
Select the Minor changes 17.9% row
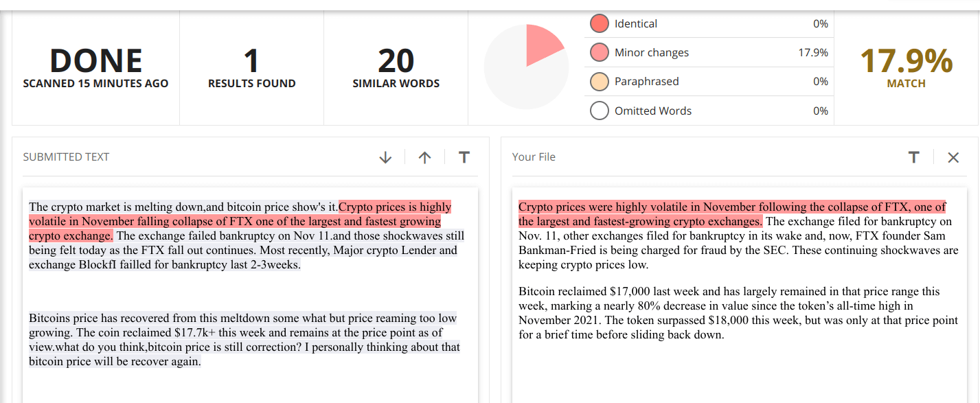coord(709,52)
